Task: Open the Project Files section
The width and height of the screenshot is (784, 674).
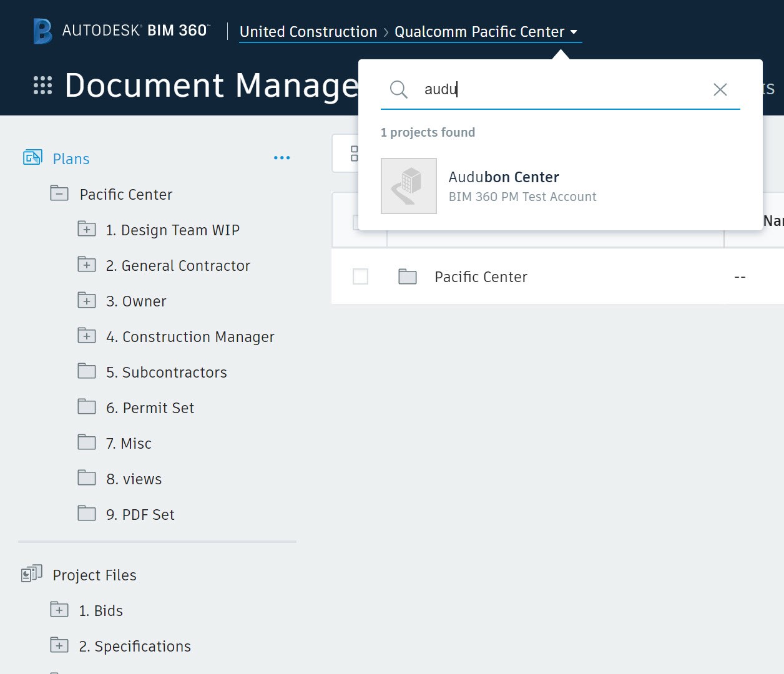Action: (95, 575)
